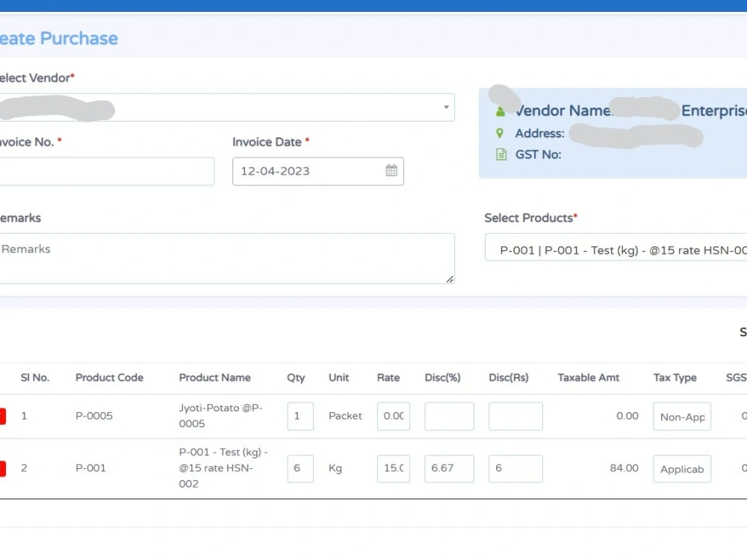
Task: Edit the Qty value for Jyoti-Potato
Action: click(x=300, y=416)
